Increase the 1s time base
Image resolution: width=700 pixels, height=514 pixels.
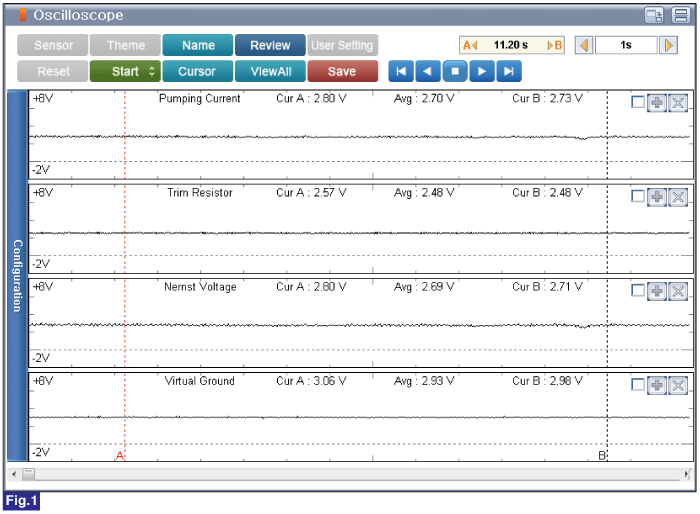[668, 45]
